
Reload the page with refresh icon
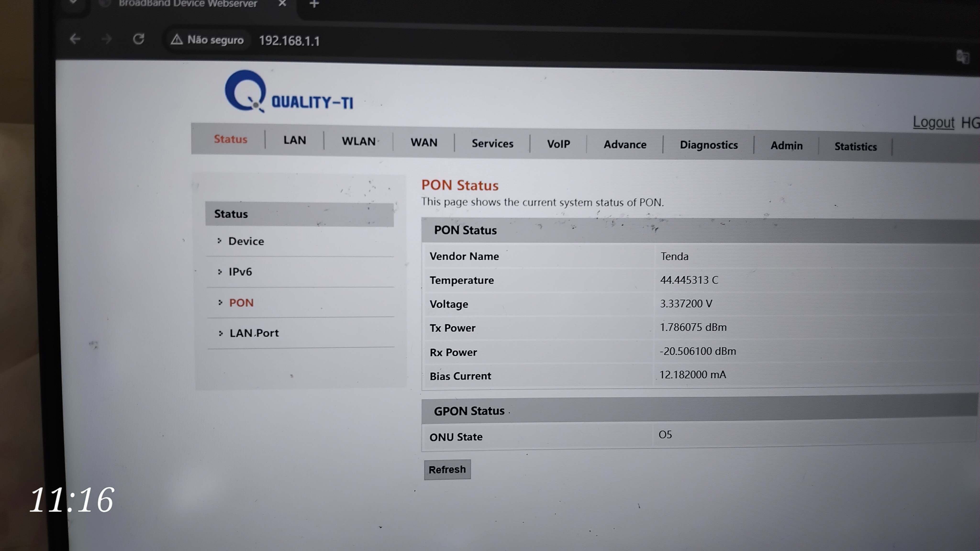[x=139, y=39]
